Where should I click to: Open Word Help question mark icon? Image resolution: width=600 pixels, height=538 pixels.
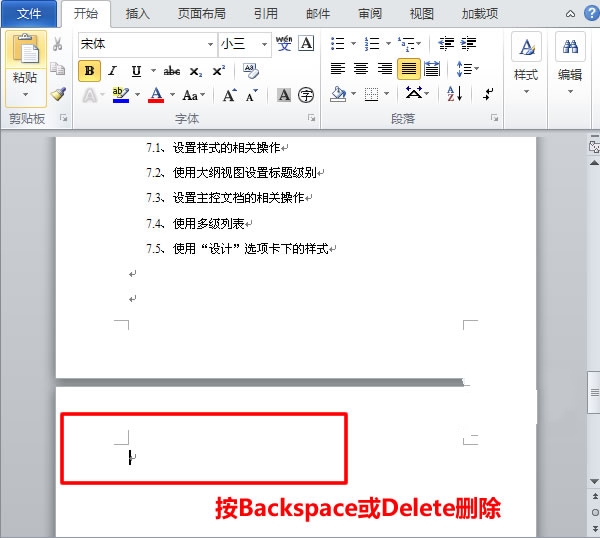tap(592, 14)
